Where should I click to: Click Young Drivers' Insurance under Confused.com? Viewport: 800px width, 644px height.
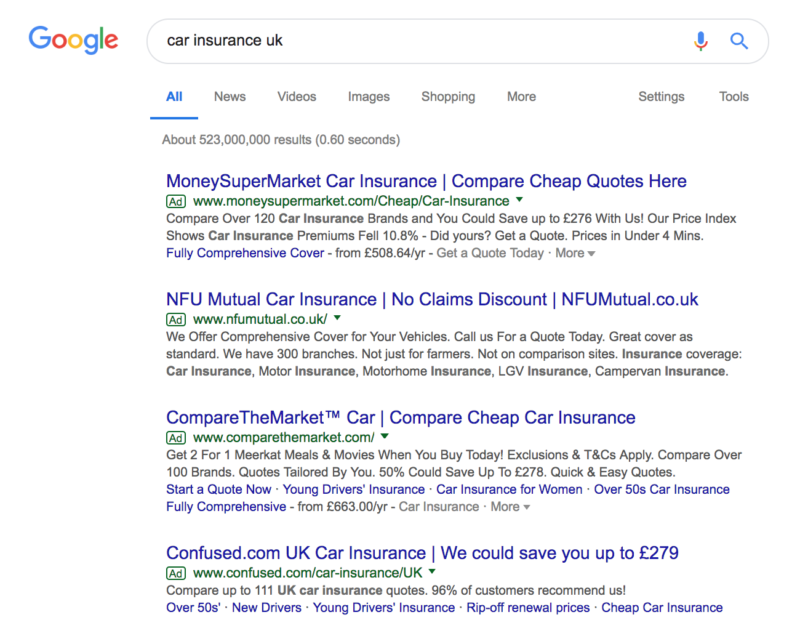click(384, 608)
